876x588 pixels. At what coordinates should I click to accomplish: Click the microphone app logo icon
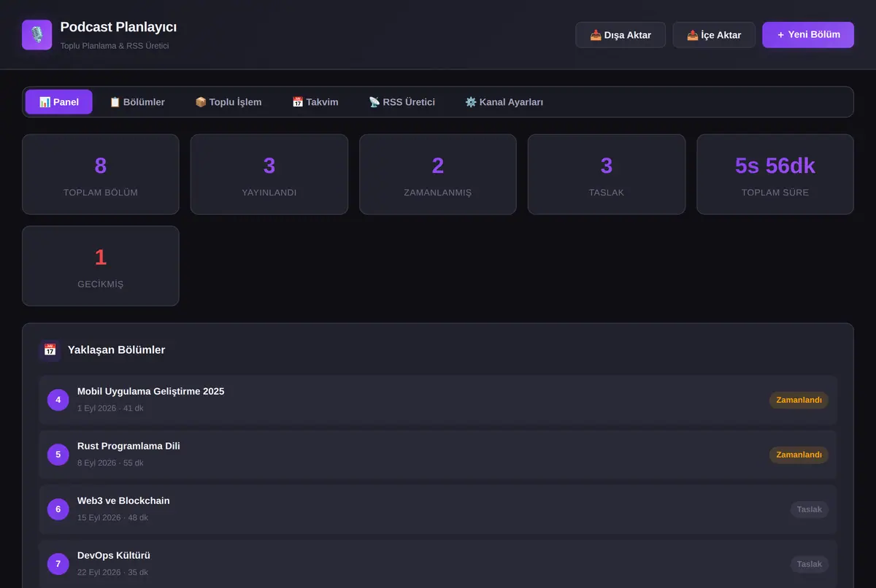pyautogui.click(x=36, y=34)
